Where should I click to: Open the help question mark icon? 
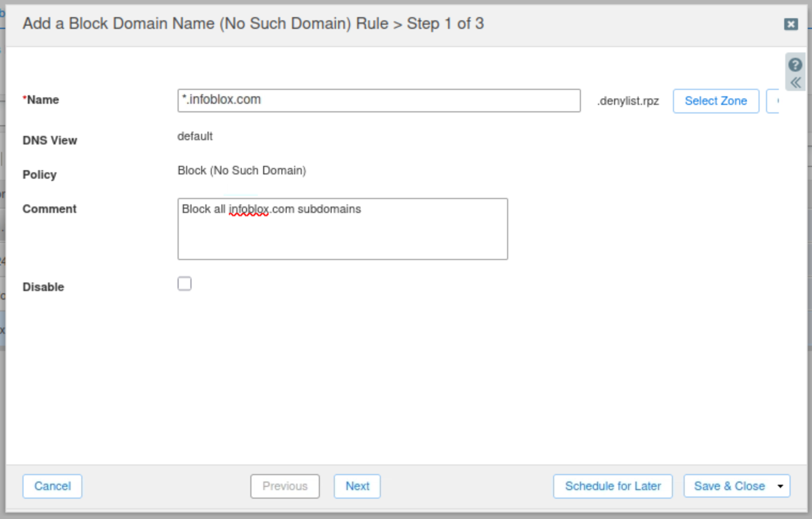point(795,65)
